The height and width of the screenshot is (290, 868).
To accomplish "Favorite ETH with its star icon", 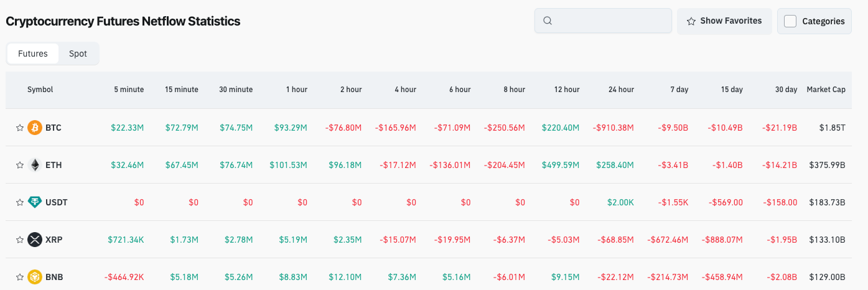I will (x=20, y=165).
